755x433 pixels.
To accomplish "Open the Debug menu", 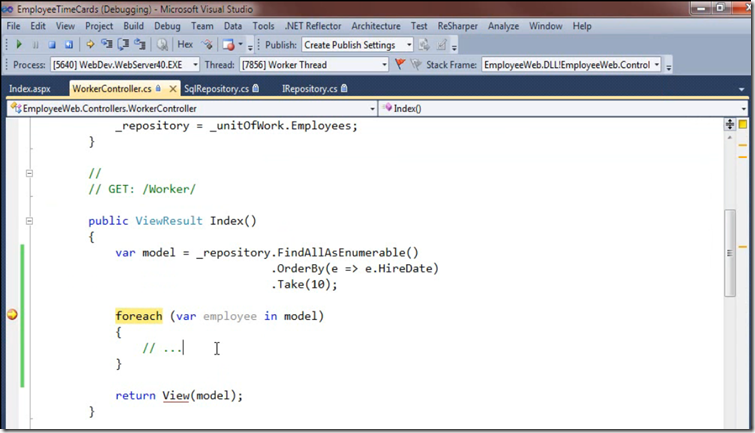I will 167,26.
